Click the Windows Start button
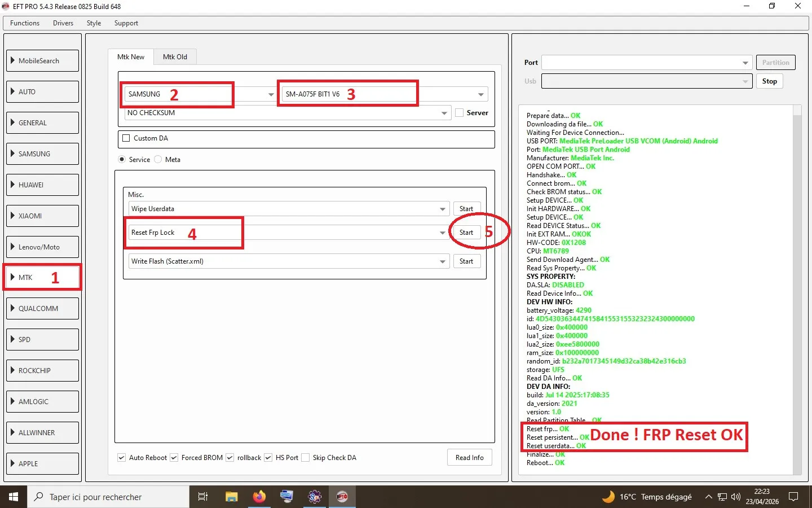 (14, 497)
